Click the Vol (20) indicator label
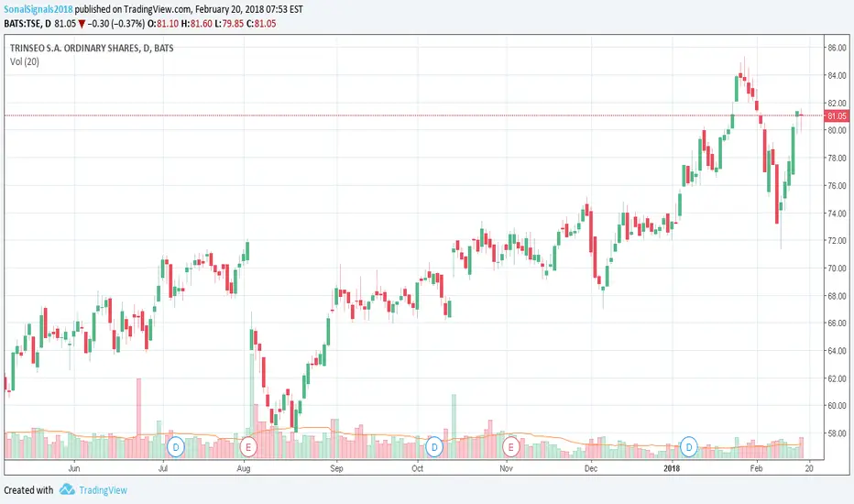854x504 pixels. 25,61
